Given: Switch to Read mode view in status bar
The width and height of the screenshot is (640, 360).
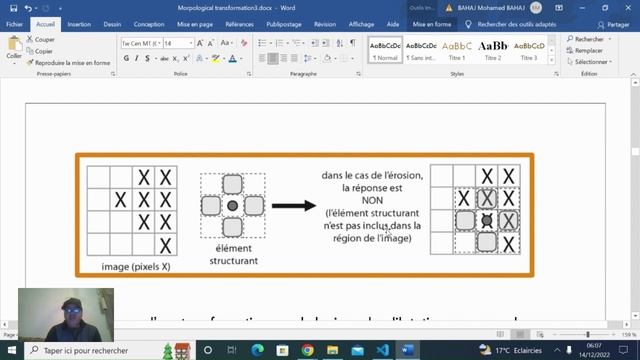Looking at the screenshot, I should [x=500, y=335].
